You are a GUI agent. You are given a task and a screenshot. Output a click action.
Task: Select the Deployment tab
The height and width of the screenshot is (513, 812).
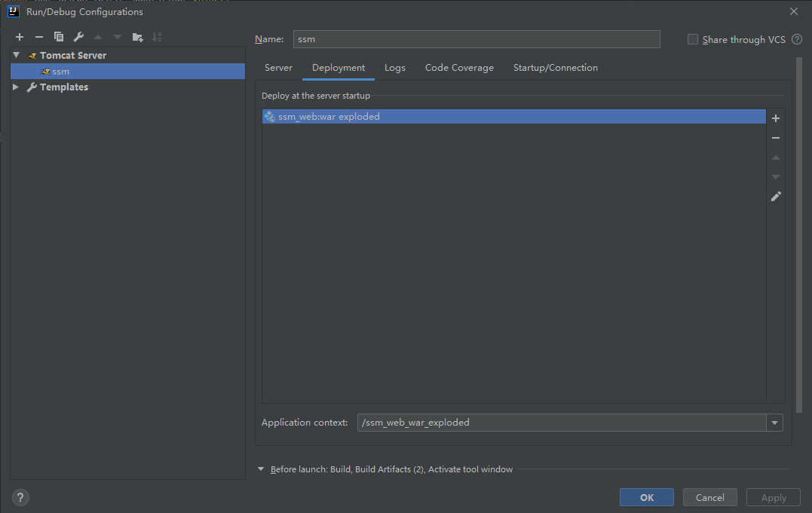point(339,68)
